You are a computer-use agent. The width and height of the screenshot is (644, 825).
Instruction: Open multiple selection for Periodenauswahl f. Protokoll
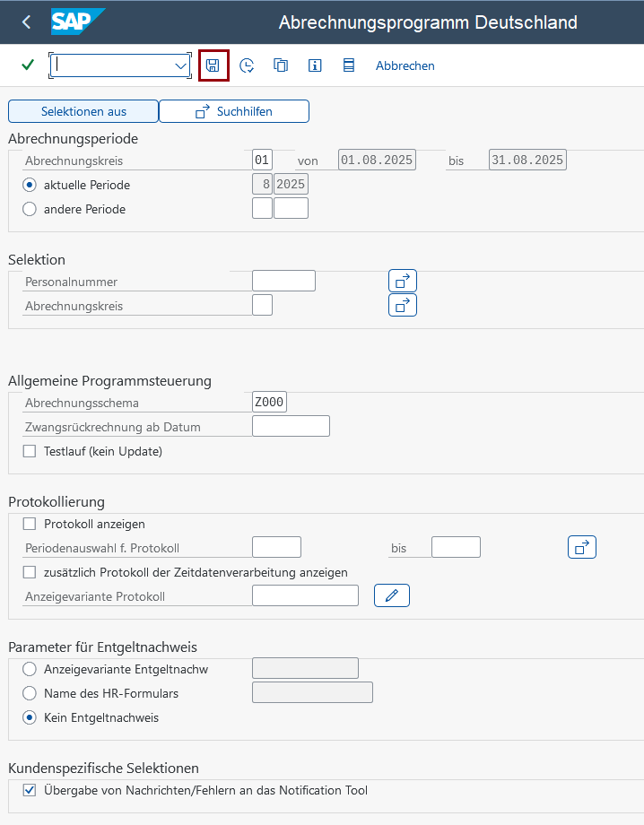point(582,547)
